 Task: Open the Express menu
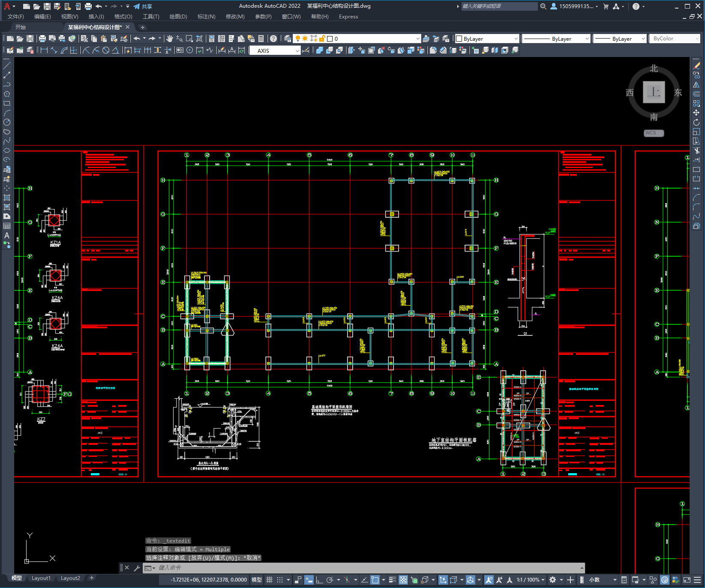(x=348, y=16)
